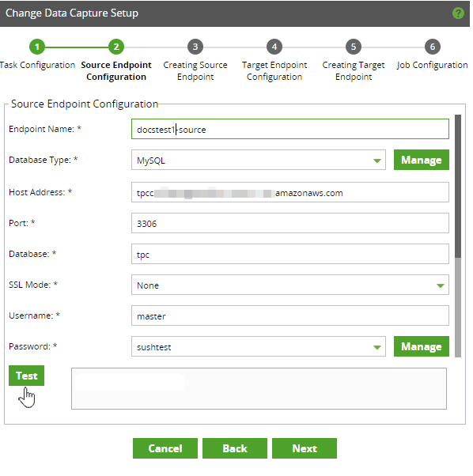Viewport: 473px width, 476px height.
Task: Focus the Endpoint Name input field
Action: pos(290,129)
